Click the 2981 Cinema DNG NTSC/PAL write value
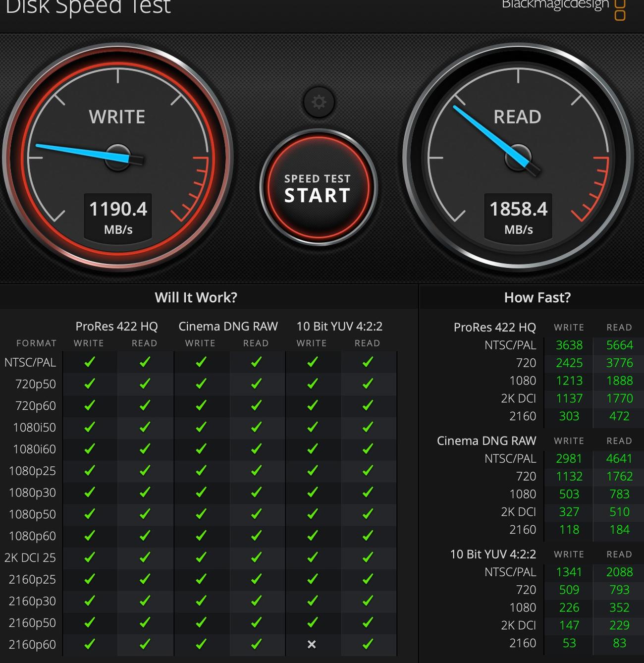644x663 pixels. pyautogui.click(x=569, y=458)
